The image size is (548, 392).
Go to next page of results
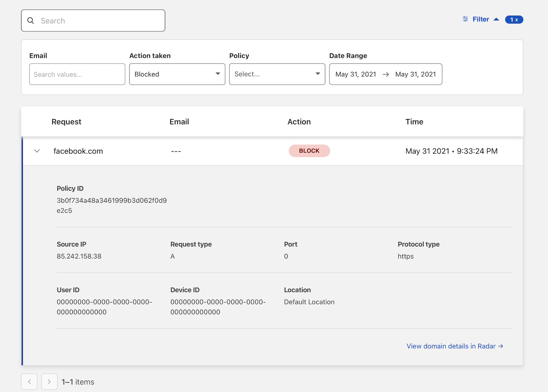coord(49,382)
